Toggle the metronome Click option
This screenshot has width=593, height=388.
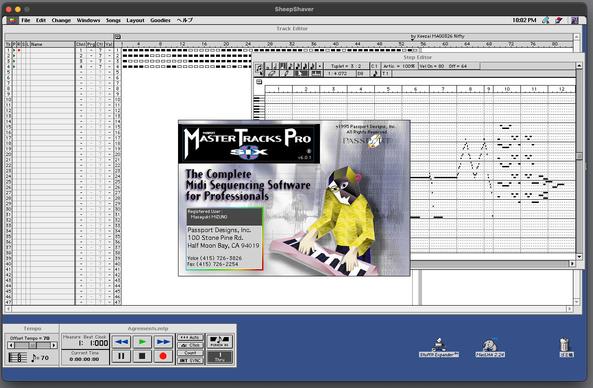point(190,345)
